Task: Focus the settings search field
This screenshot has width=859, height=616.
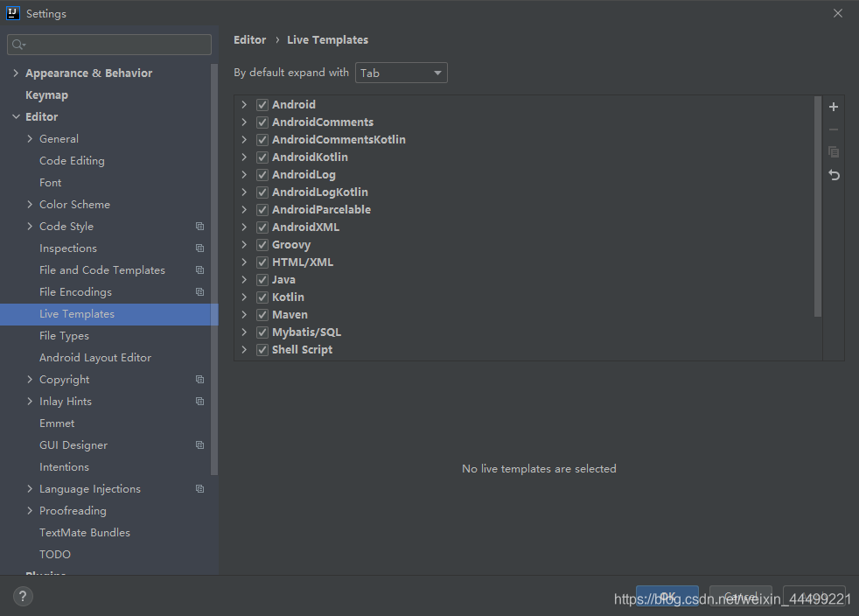Action: 109,45
